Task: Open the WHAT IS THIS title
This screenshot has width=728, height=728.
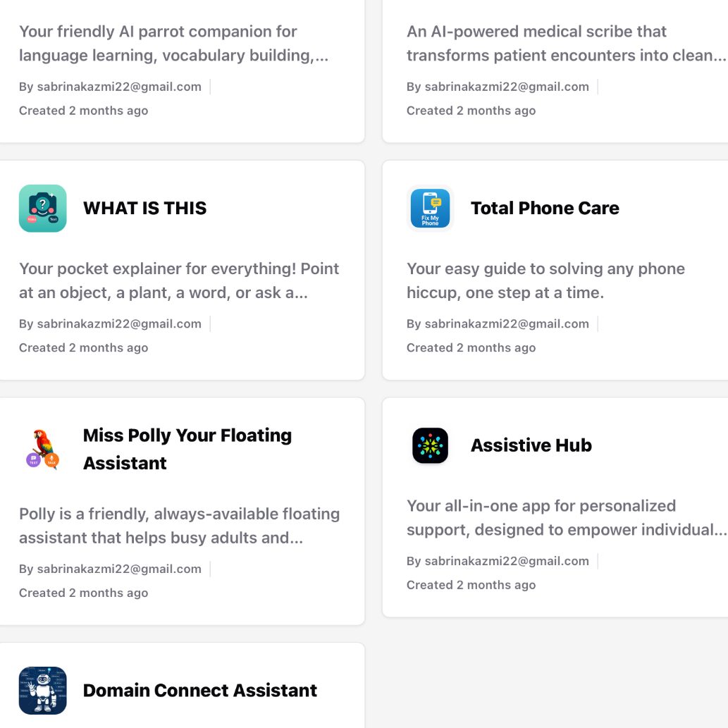Action: (x=144, y=209)
